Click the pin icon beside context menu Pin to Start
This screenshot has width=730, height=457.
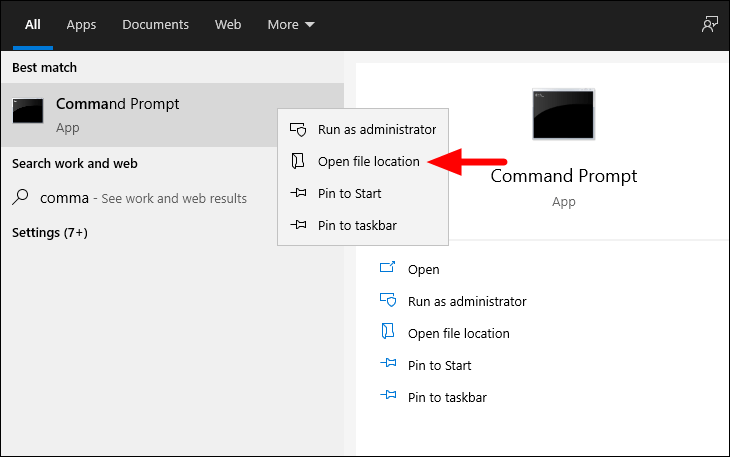[x=298, y=193]
